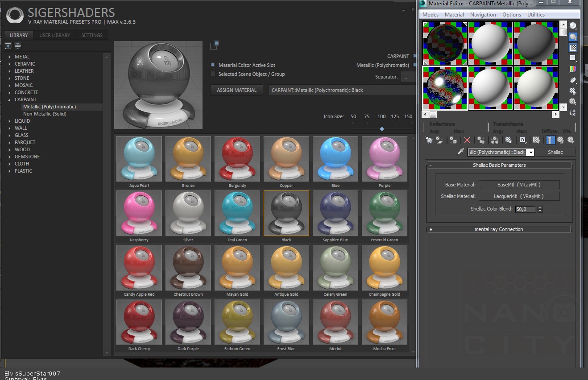This screenshot has width=588, height=380.
Task: Toggle the Show End Result icon
Action: pyautogui.click(x=550, y=140)
